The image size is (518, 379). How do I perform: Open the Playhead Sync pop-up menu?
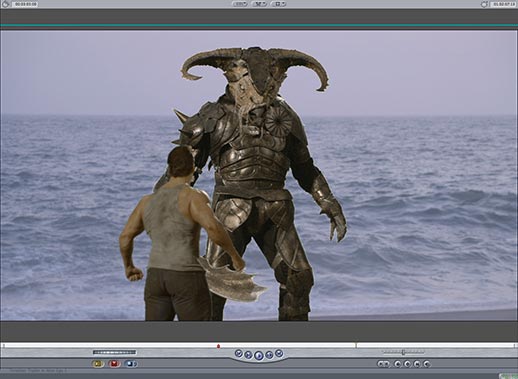[x=260, y=4]
